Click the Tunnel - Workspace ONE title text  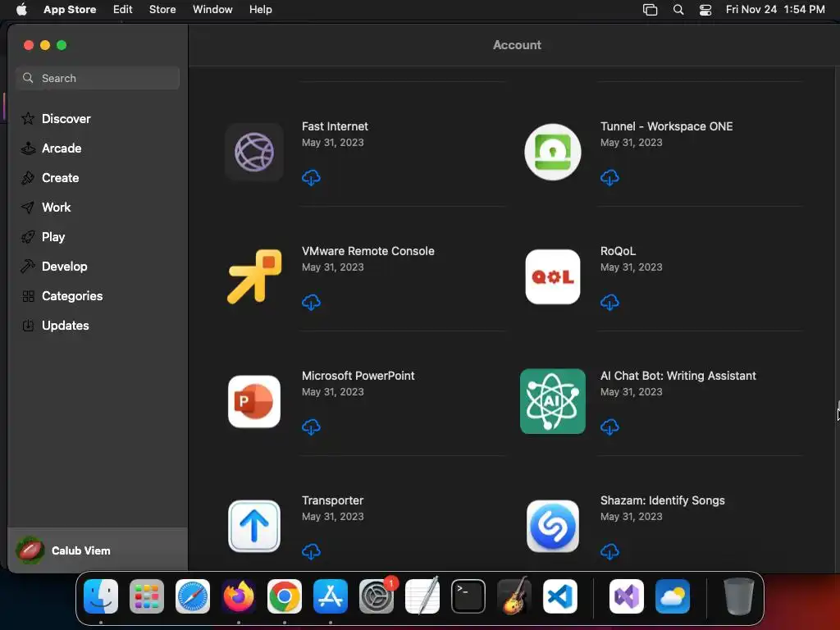pos(666,126)
